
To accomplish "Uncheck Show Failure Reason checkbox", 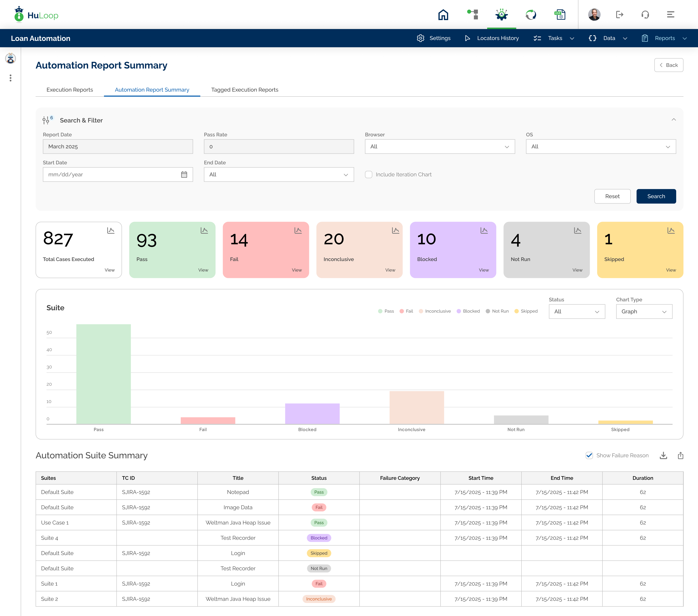I will click(x=589, y=456).
